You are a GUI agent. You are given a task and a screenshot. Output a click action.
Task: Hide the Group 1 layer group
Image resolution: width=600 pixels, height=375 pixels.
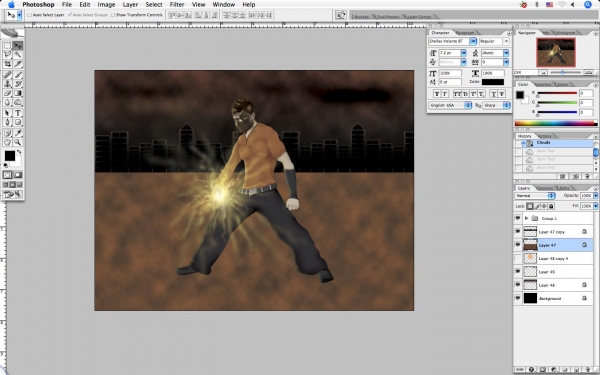(x=518, y=218)
